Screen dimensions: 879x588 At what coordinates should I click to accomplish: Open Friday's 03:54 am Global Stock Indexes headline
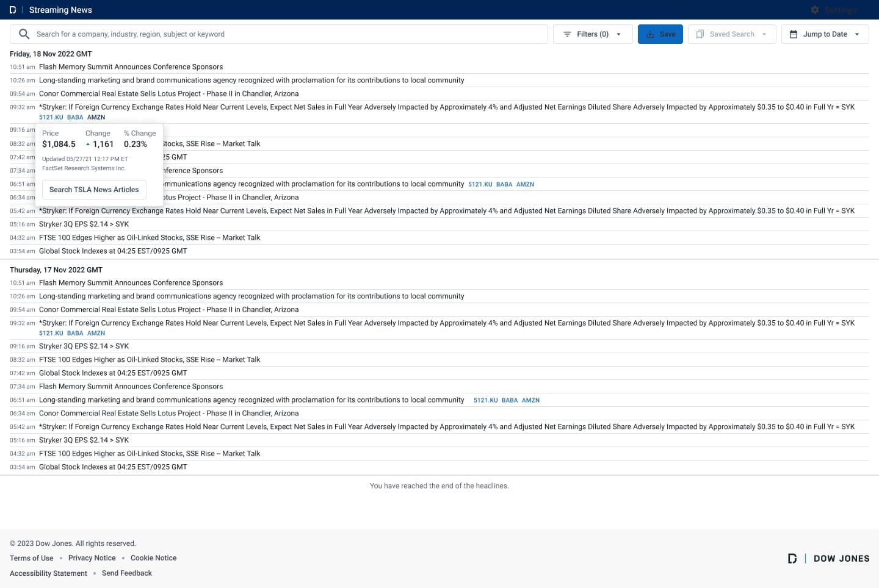(x=113, y=251)
